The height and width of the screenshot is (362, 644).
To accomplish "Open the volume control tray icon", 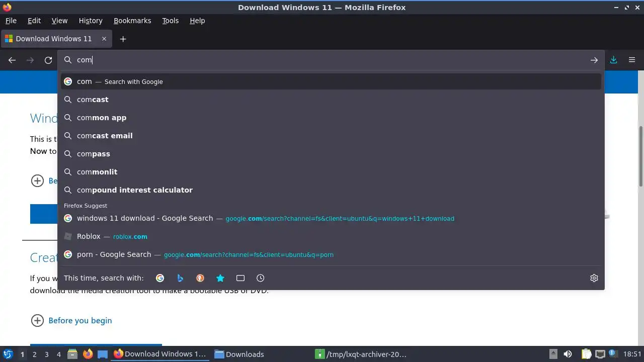I will click(x=568, y=354).
